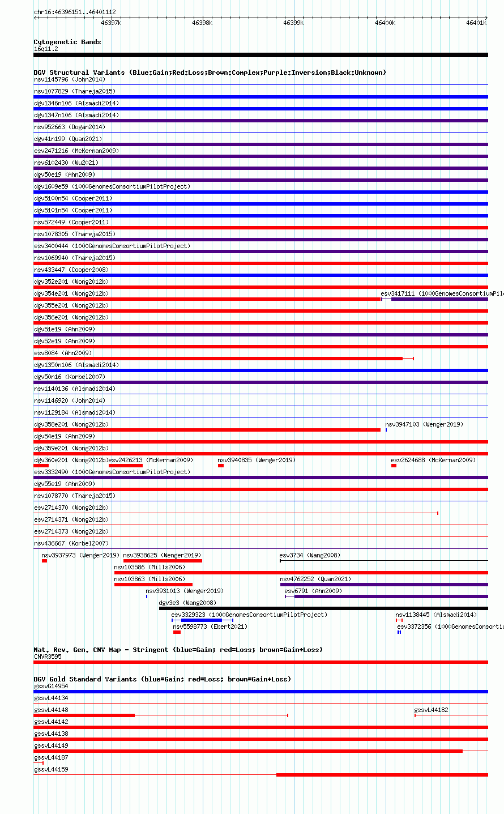Viewport: 504px width, 814px height.
Task: Click nsv1078770 (Thareja2015) label
Action: (74, 496)
